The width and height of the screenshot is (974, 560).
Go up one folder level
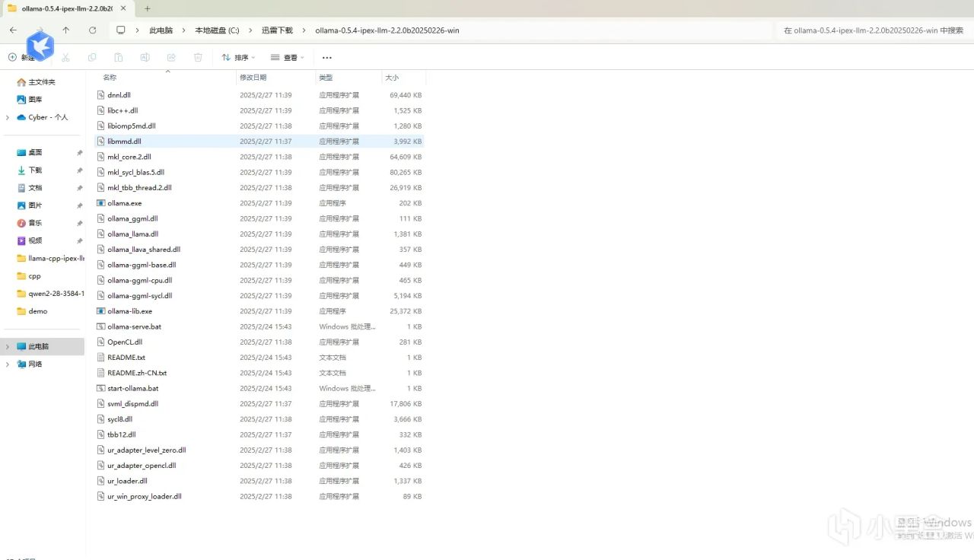tap(66, 30)
